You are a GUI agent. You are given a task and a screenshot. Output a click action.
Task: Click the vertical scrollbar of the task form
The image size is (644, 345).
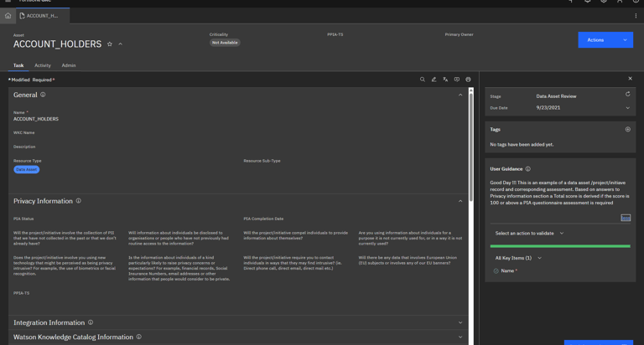[x=471, y=147]
